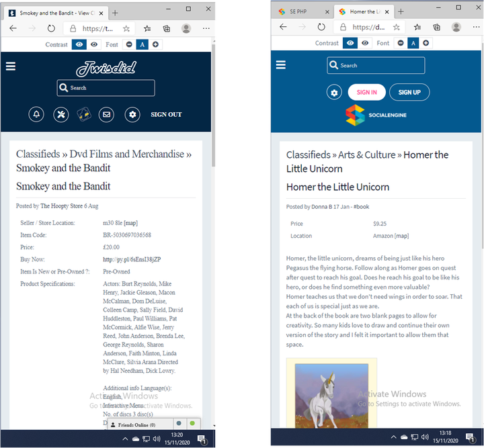Click the green status dot in Friends bar
Screen dimensions: 484x448
pyautogui.click(x=192, y=423)
